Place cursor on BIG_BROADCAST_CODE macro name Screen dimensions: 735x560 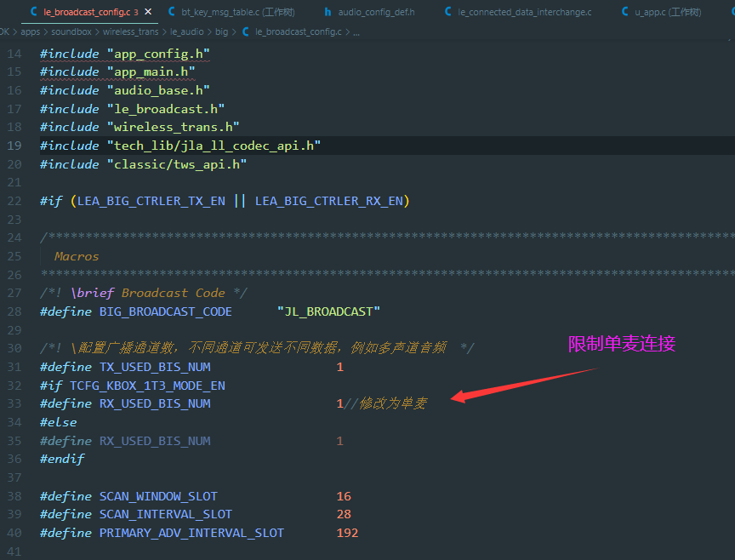click(166, 311)
